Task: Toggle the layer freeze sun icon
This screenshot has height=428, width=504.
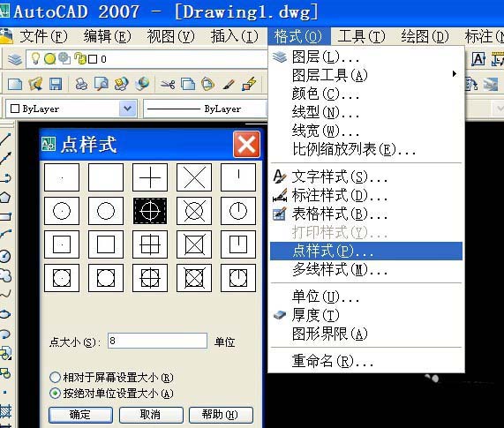Action: tap(49, 59)
